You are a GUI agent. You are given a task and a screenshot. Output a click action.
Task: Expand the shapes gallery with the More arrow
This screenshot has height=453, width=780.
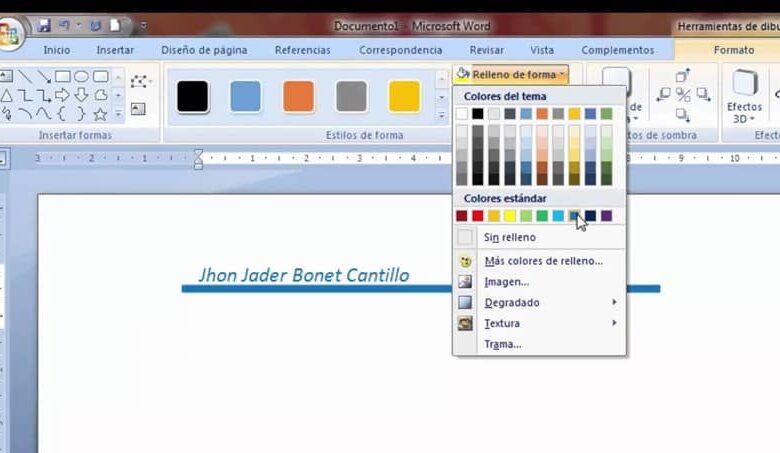(x=118, y=115)
